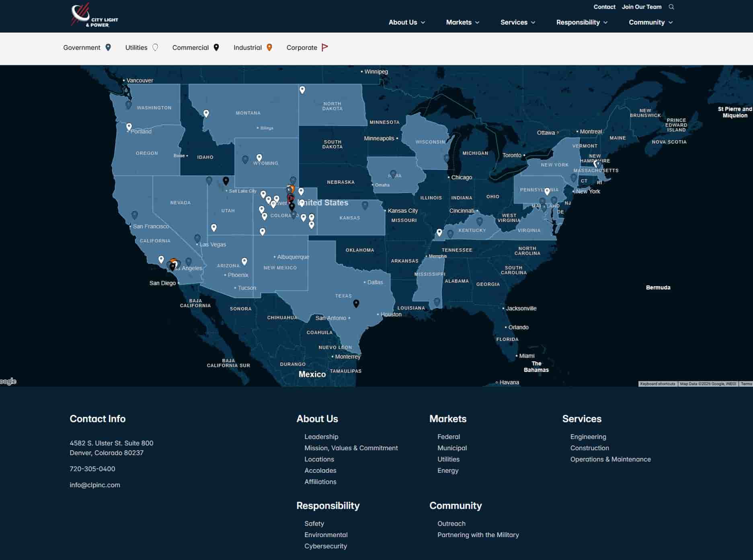Select the pin in central Kansas
Viewport: 753px width, 560px height.
click(365, 205)
